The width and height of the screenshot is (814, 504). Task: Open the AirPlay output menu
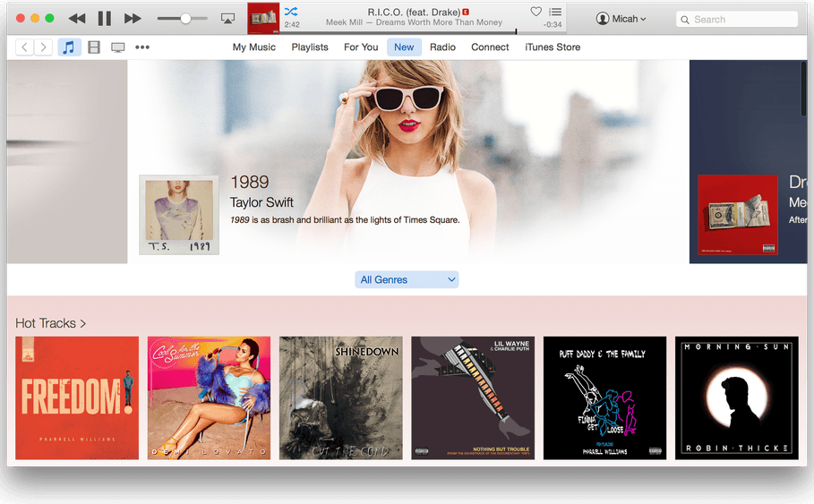227,19
